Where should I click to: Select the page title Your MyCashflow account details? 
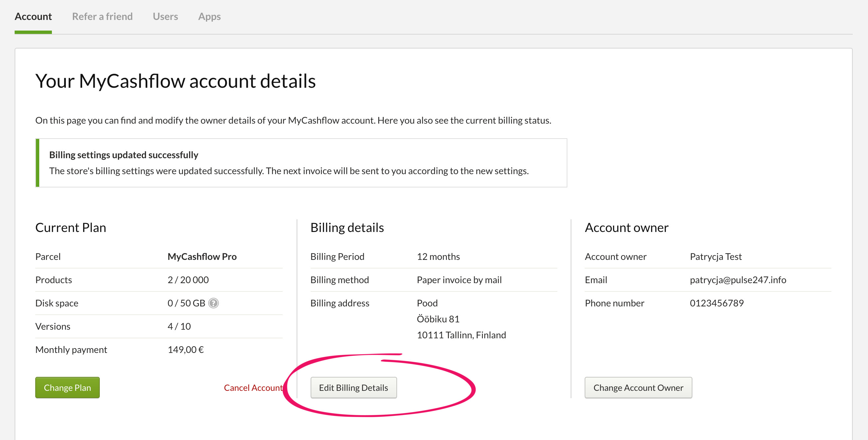tap(176, 81)
